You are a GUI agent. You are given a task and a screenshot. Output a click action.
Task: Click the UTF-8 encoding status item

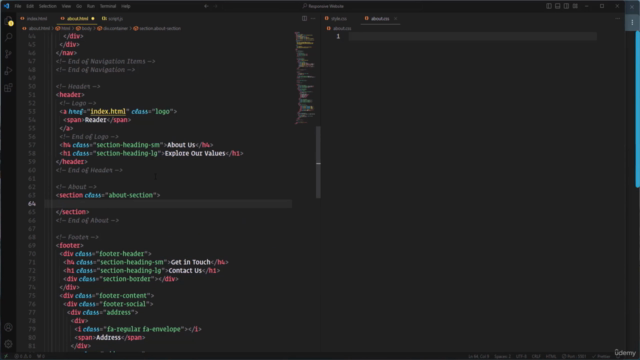pyautogui.click(x=521, y=356)
